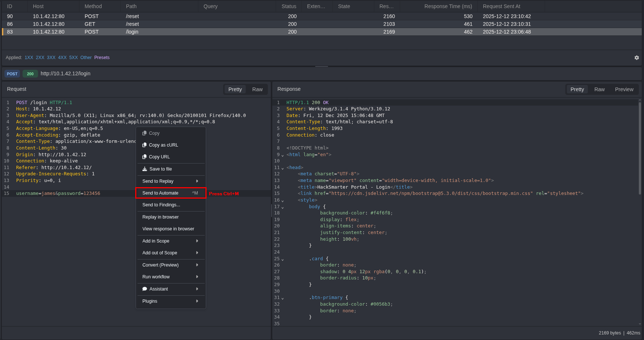The width and height of the screenshot is (644, 340).
Task: Switch Request view to Raw
Action: tap(257, 89)
